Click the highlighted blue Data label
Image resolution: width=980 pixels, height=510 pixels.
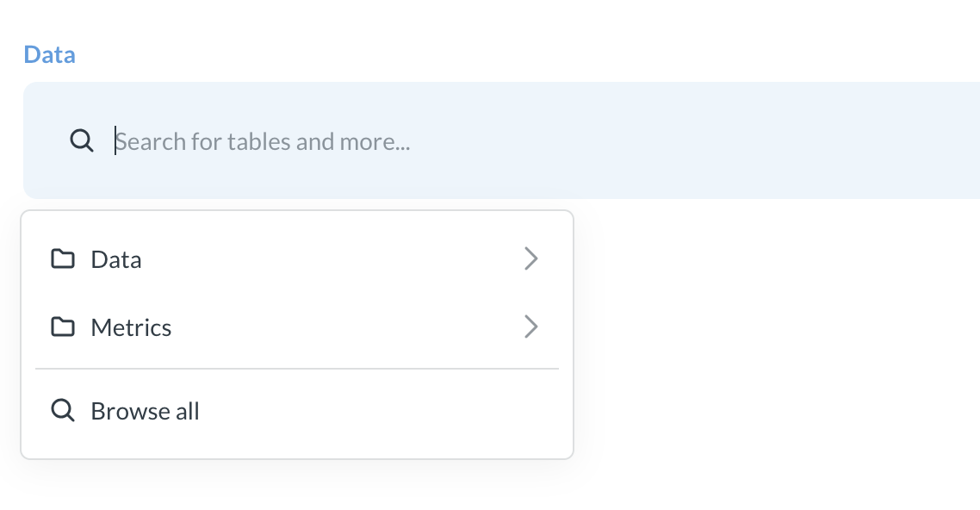[49, 54]
